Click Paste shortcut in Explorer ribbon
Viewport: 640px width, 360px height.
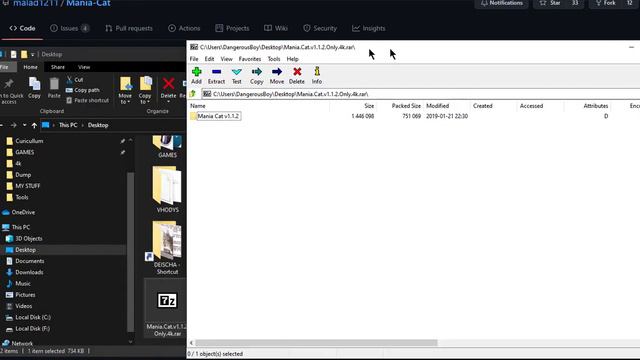click(87, 100)
